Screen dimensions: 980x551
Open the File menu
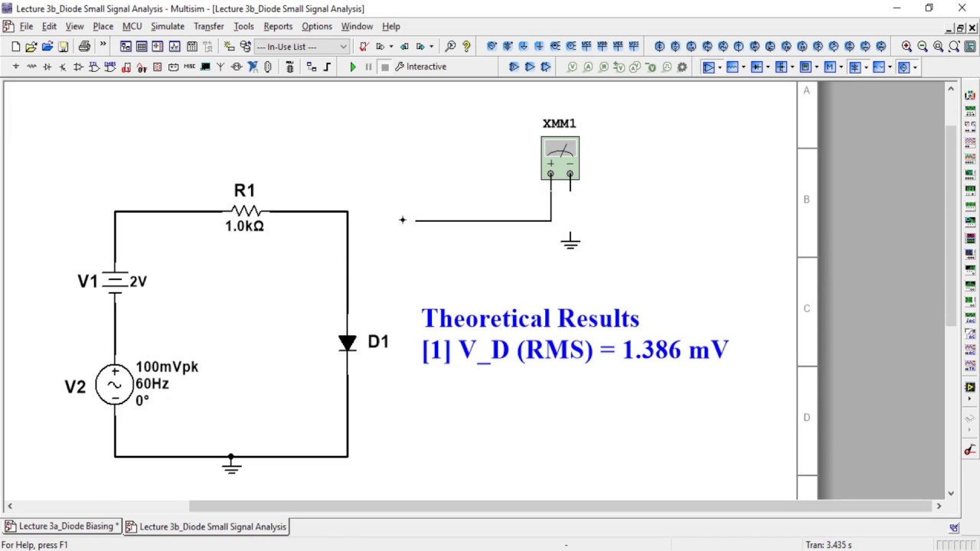pos(26,26)
